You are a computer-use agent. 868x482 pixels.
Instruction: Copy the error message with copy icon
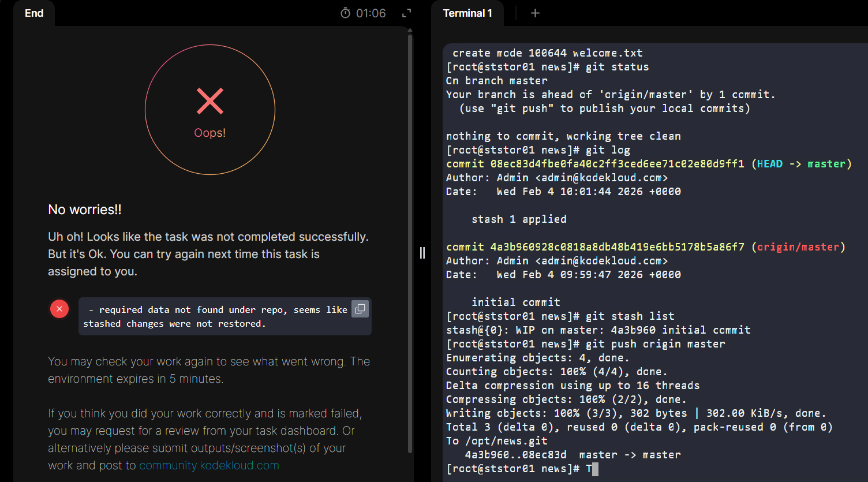point(360,309)
